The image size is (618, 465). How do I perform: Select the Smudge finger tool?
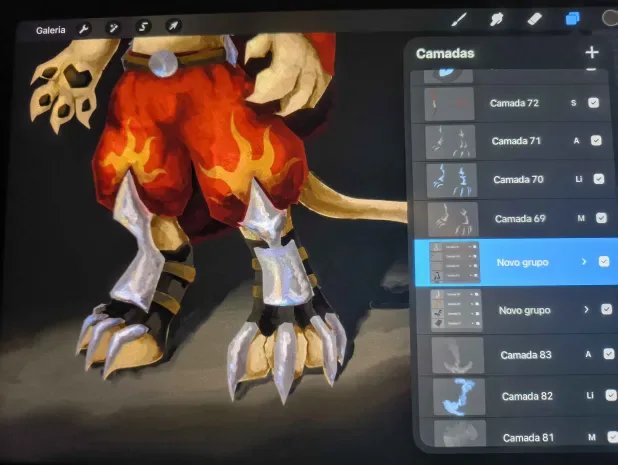click(x=497, y=19)
